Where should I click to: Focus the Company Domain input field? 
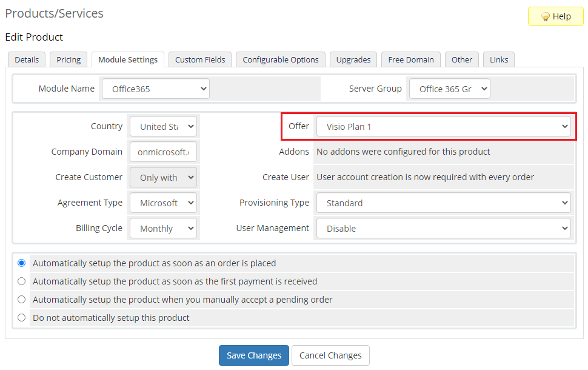point(163,152)
